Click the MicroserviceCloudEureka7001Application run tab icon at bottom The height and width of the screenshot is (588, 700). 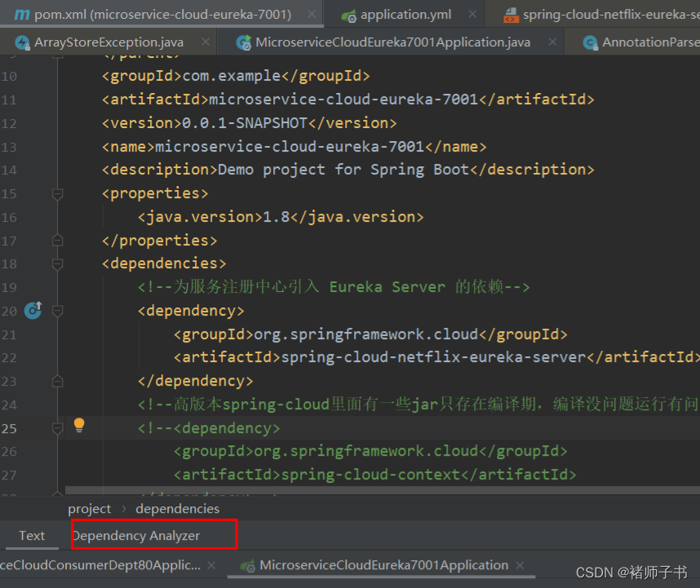pyautogui.click(x=246, y=565)
